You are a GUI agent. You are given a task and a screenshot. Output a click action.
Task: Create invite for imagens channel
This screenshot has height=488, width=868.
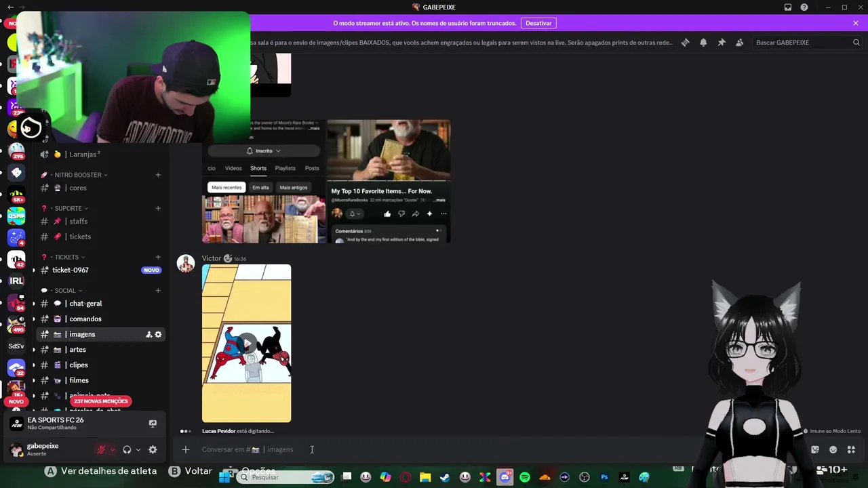tap(149, 334)
